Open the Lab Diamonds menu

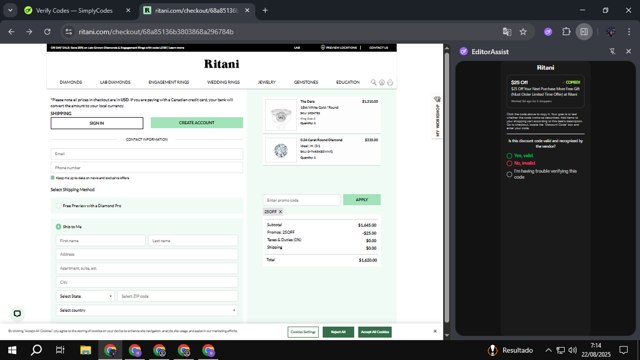[115, 82]
